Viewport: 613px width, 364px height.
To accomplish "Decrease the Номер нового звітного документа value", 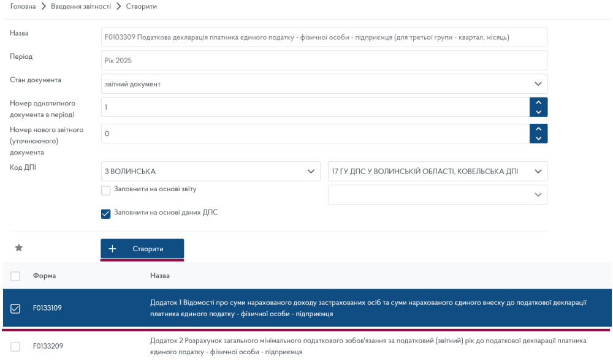I will (x=538, y=138).
